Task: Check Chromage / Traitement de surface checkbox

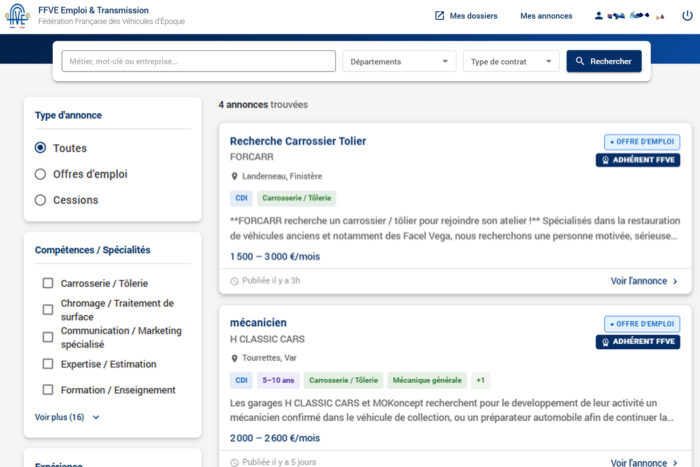Action: 48,309
